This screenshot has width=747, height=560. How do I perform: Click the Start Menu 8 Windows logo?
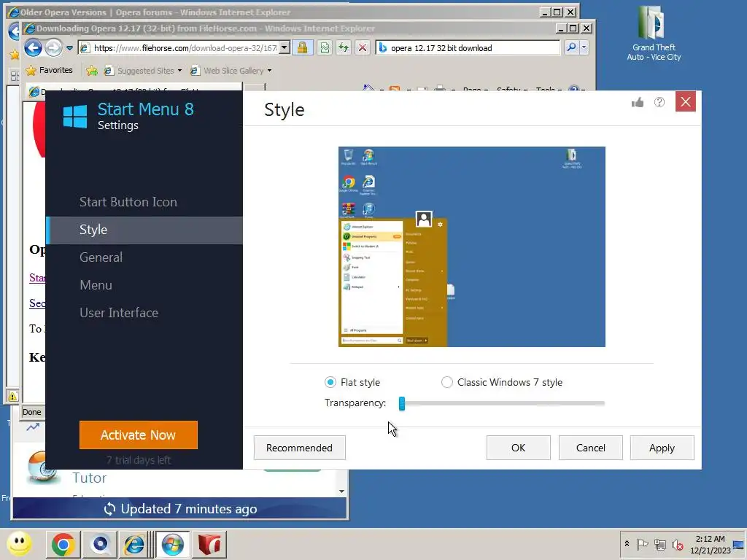75,117
